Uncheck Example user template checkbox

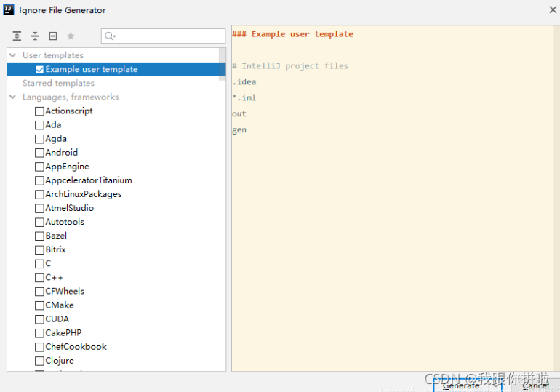[40, 70]
